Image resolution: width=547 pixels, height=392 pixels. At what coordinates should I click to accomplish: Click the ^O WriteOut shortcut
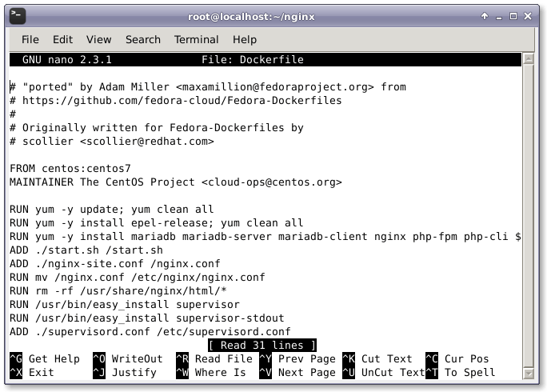point(127,359)
